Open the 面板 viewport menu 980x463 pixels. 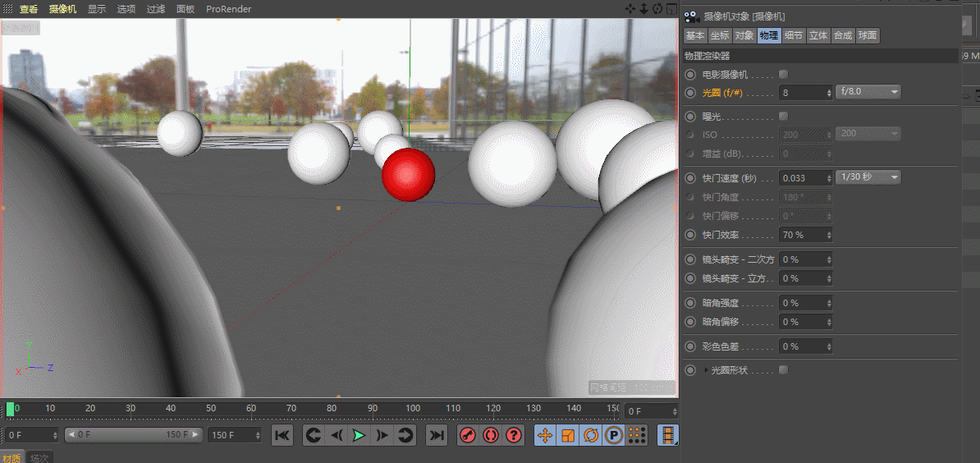pos(185,9)
